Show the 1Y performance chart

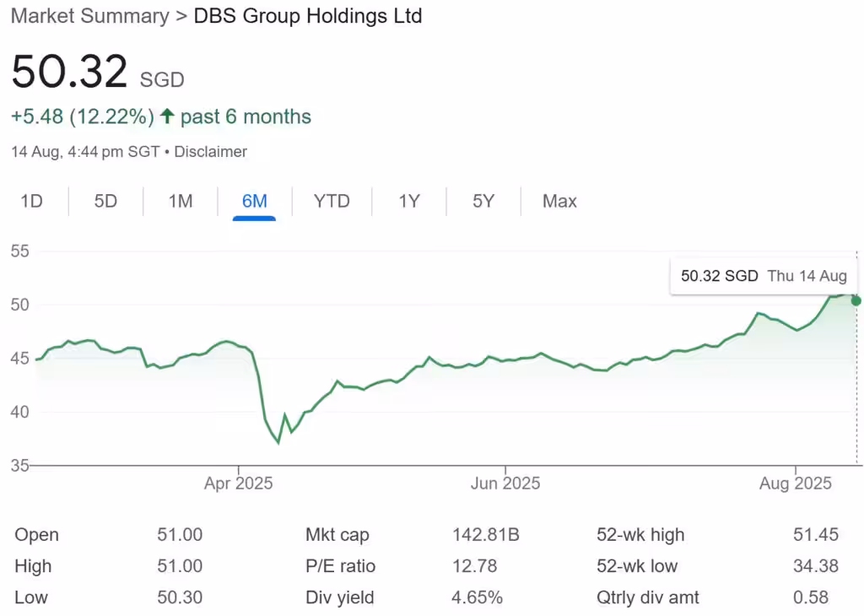[408, 201]
